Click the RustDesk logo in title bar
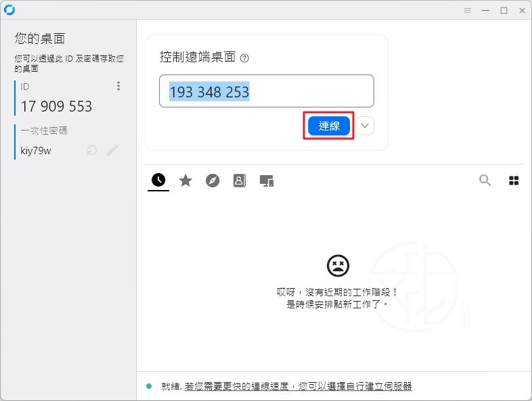The height and width of the screenshot is (401, 532). pos(9,10)
